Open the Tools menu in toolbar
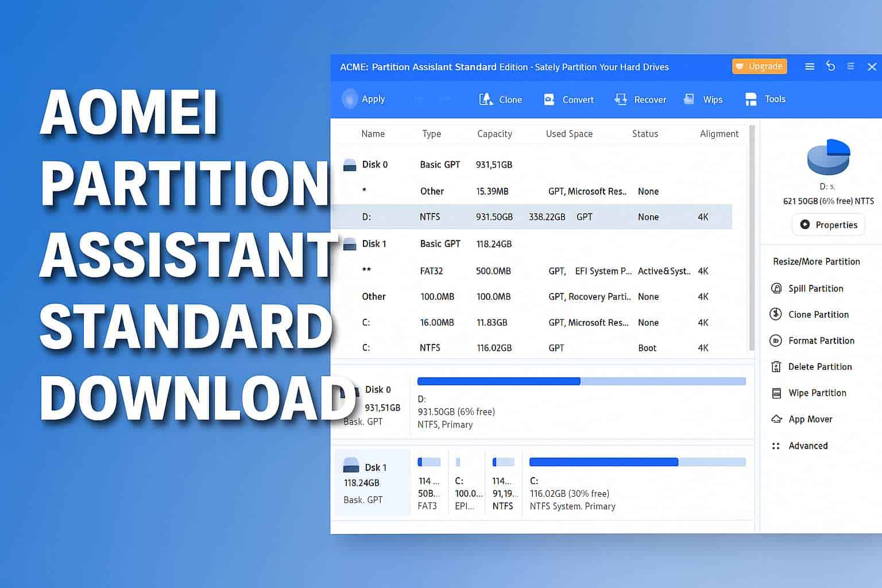The width and height of the screenshot is (882, 588). [x=765, y=99]
